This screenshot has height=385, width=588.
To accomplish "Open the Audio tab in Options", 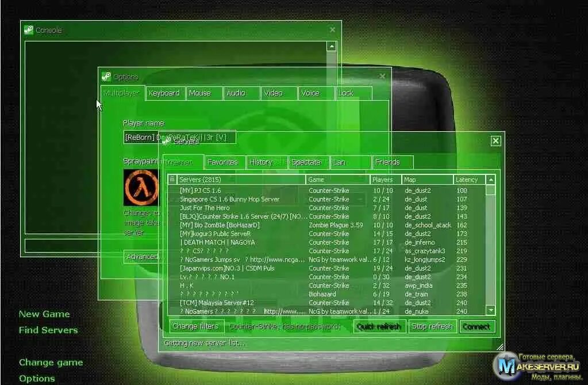I will coord(241,93).
